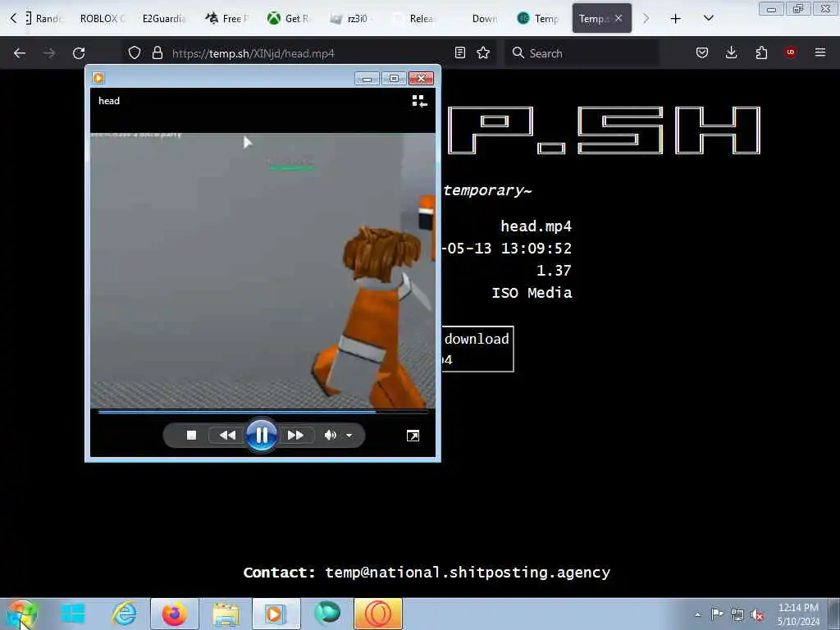This screenshot has height=630, width=840.
Task: Click the download button on page
Action: 478,349
